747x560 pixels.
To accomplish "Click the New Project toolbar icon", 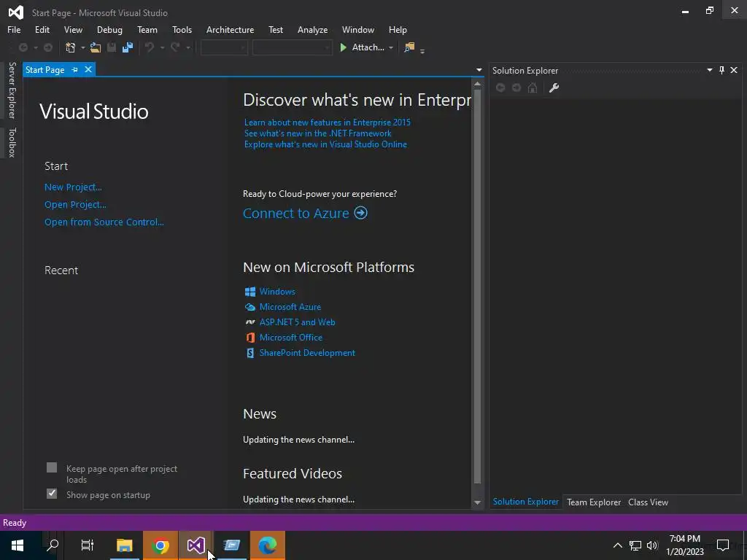I will [x=71, y=47].
